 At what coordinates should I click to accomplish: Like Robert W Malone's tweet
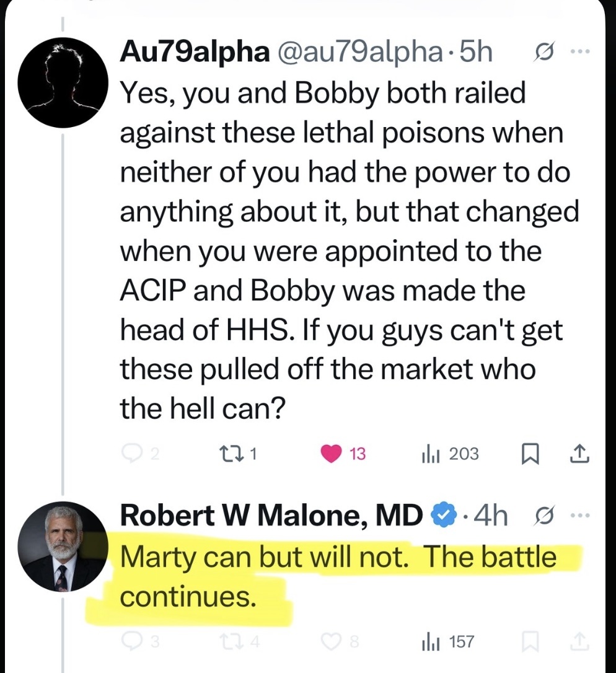[x=332, y=641]
